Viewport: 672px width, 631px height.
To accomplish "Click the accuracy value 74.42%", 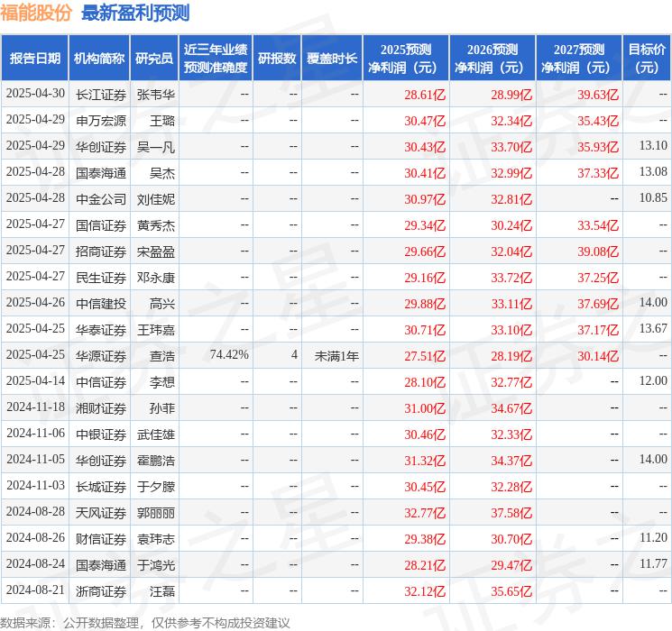I will (x=229, y=354).
